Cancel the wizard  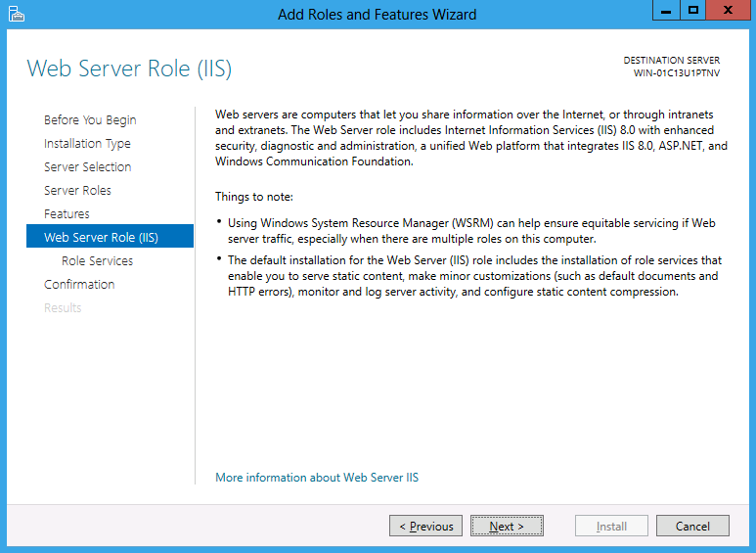(x=692, y=526)
